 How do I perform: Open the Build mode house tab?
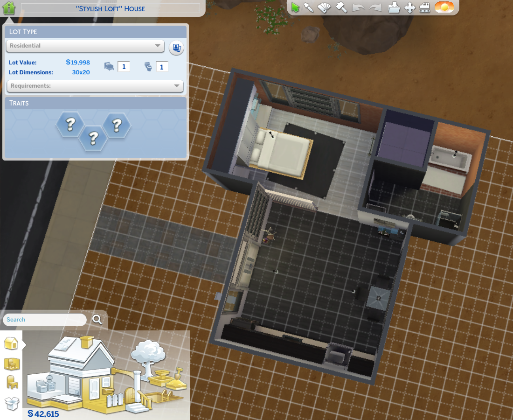point(11,343)
